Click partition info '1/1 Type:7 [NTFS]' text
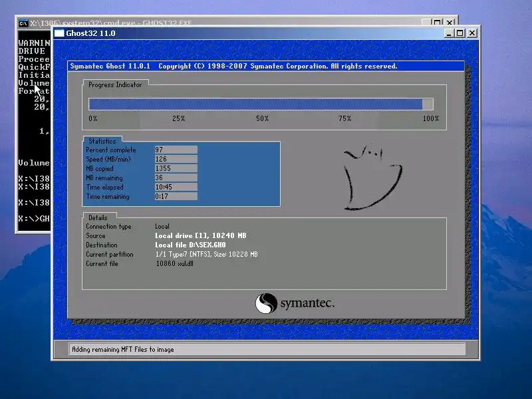This screenshot has width=532, height=399. coord(184,254)
